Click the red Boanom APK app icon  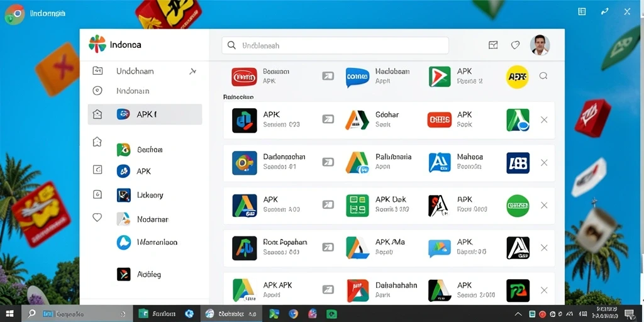(244, 77)
